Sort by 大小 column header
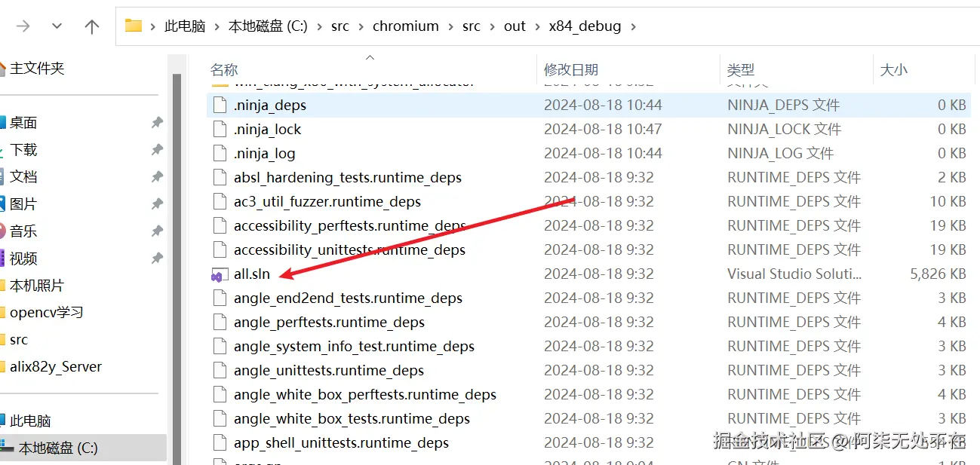The height and width of the screenshot is (465, 980). [894, 70]
